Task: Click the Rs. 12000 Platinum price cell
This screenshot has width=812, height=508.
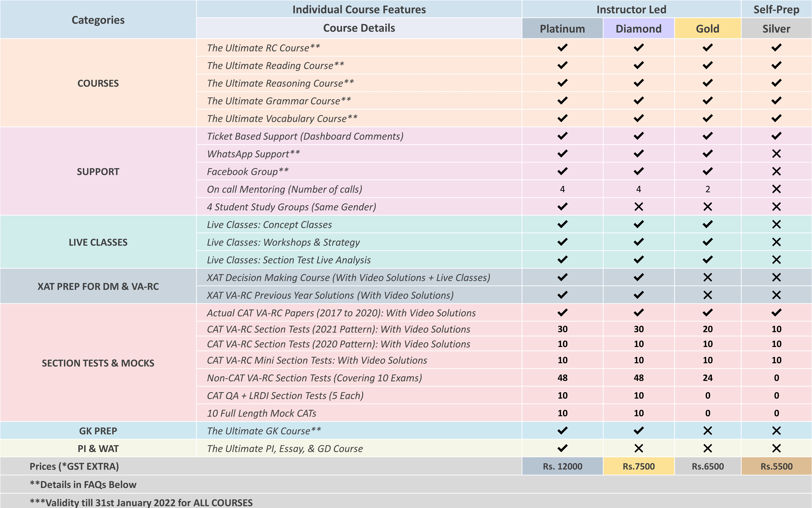Action: click(562, 466)
